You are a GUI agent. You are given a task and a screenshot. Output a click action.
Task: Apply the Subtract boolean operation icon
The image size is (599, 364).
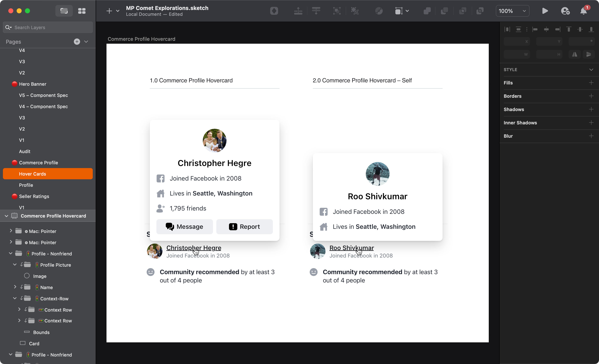pyautogui.click(x=444, y=11)
